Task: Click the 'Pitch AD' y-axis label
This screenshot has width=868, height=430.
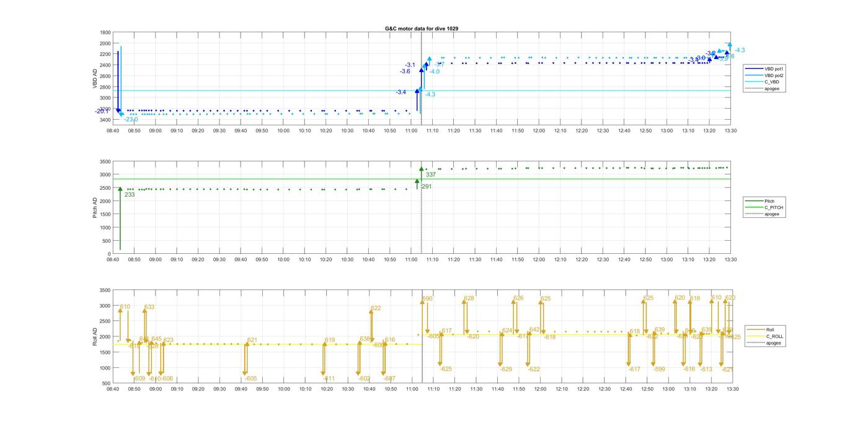Action: [x=95, y=207]
